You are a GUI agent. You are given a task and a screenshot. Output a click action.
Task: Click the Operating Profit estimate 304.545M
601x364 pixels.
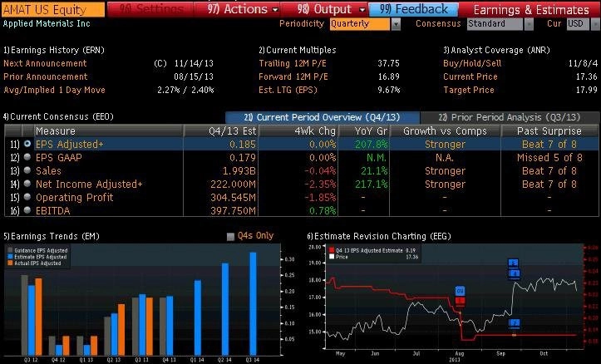(233, 197)
